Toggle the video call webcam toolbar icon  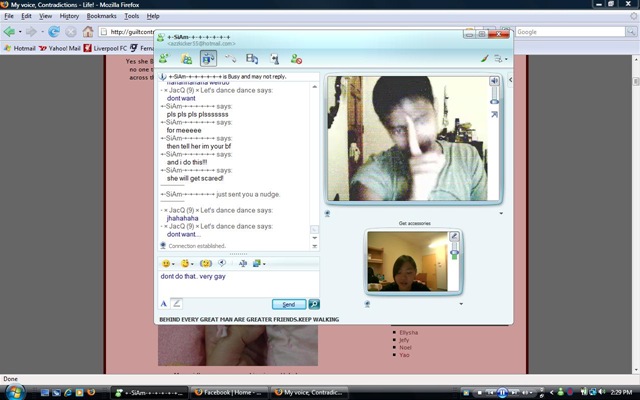[x=208, y=59]
